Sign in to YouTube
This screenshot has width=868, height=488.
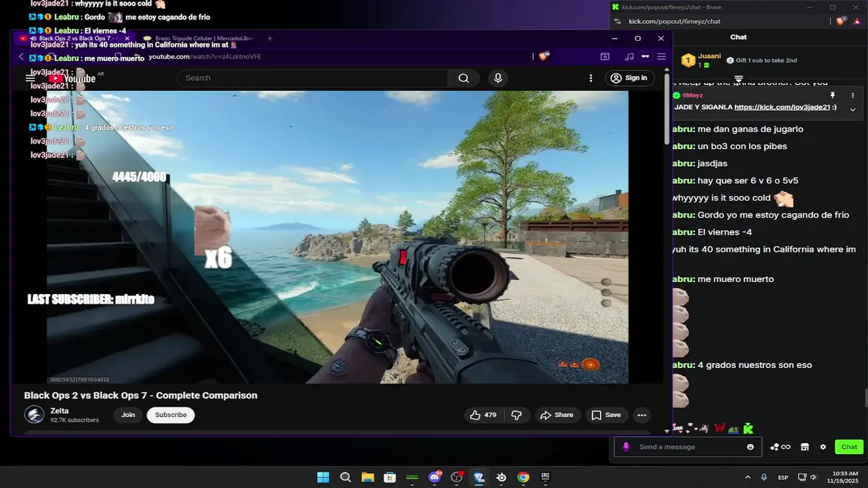coord(629,78)
